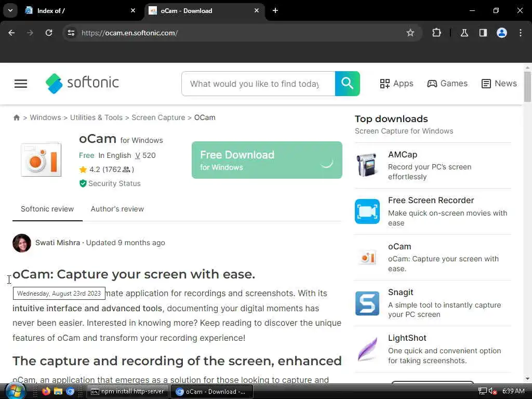Screen dimensions: 532x399
Task: Open site information icon in address bar
Action: coord(71,33)
